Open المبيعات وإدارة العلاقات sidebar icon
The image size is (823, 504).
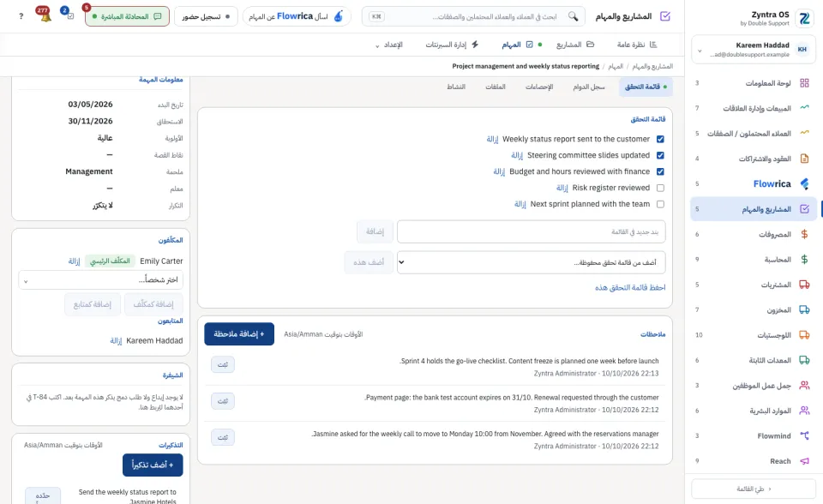[804, 108]
